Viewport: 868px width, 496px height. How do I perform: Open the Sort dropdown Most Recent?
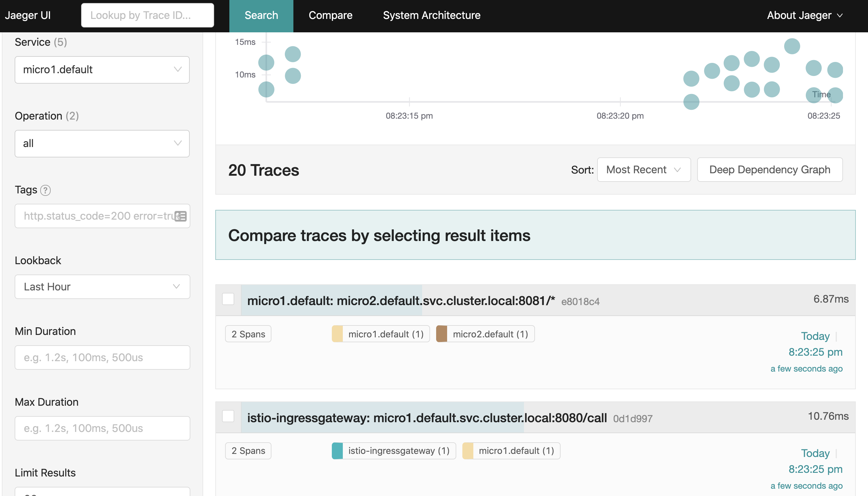coord(644,170)
